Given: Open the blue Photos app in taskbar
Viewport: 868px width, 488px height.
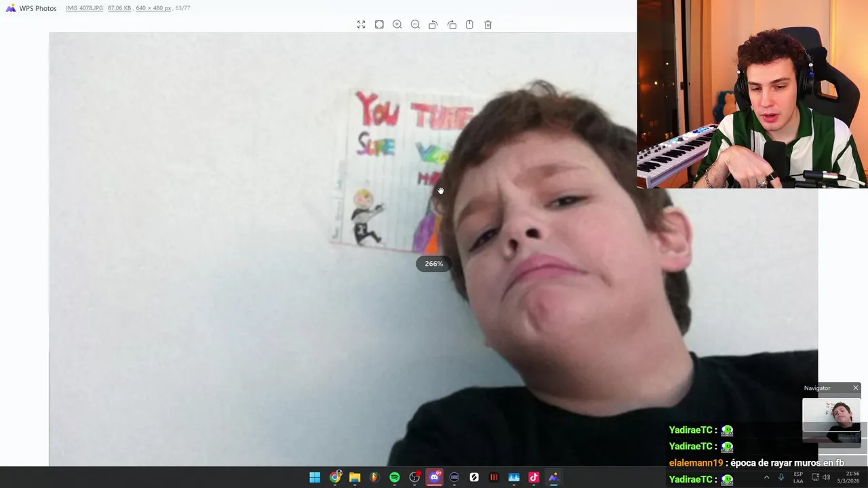Looking at the screenshot, I should click(514, 477).
